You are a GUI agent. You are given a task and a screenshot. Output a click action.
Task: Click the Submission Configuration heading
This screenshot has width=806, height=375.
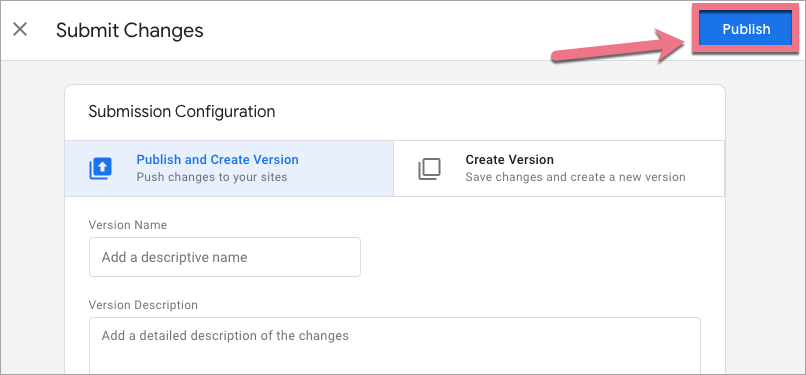tap(182, 111)
